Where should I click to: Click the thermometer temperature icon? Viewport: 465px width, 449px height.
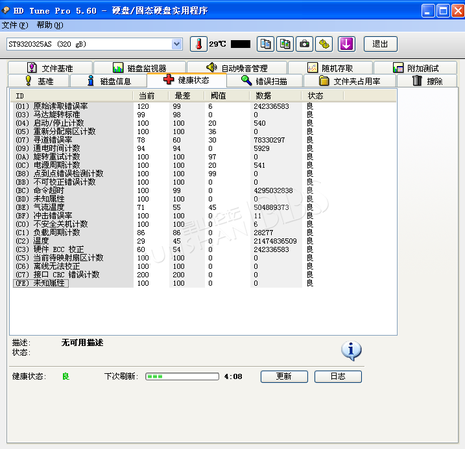click(199, 44)
